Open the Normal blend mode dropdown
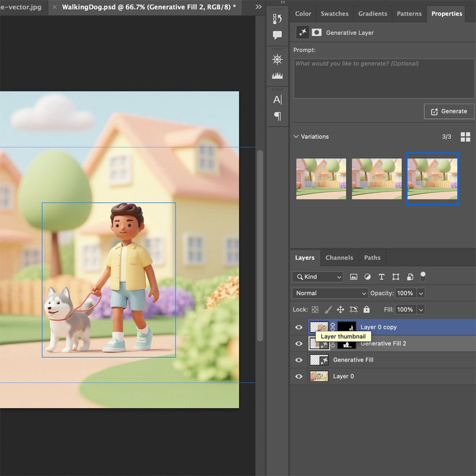This screenshot has height=476, width=476. coord(330,293)
